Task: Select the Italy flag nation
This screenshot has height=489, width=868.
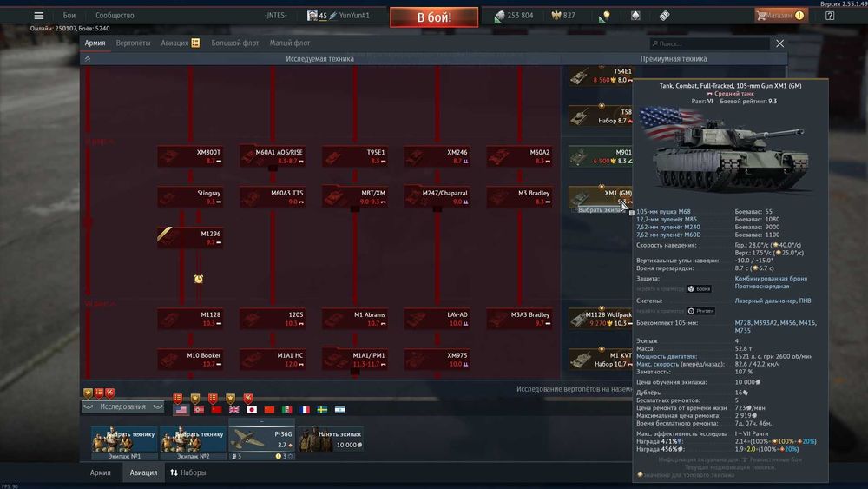Action: tap(286, 410)
